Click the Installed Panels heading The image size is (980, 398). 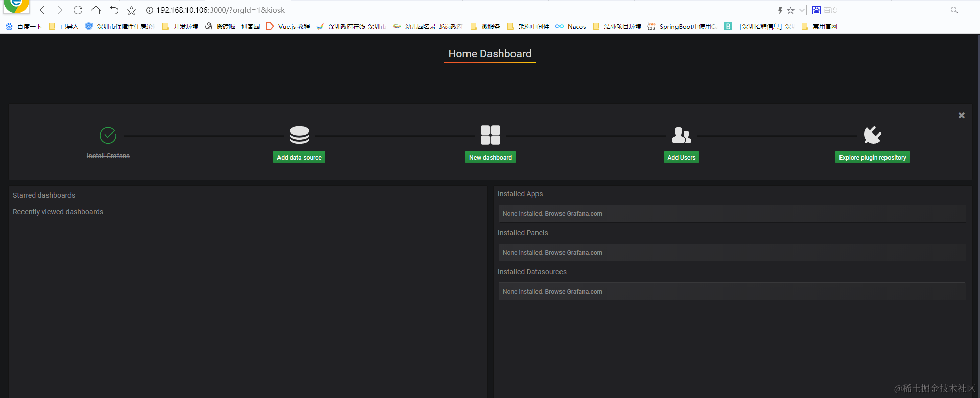(523, 233)
